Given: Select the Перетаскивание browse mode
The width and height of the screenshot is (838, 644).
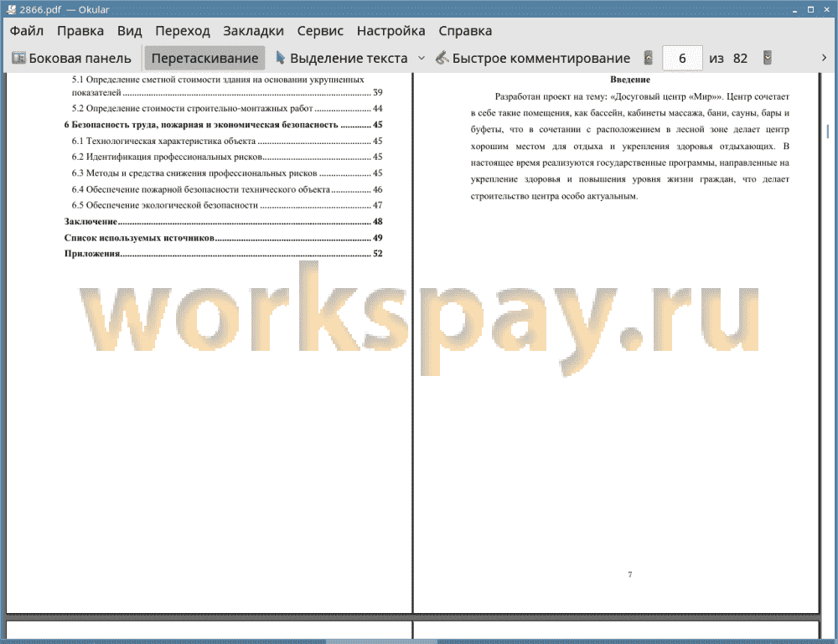Looking at the screenshot, I should click(x=204, y=59).
